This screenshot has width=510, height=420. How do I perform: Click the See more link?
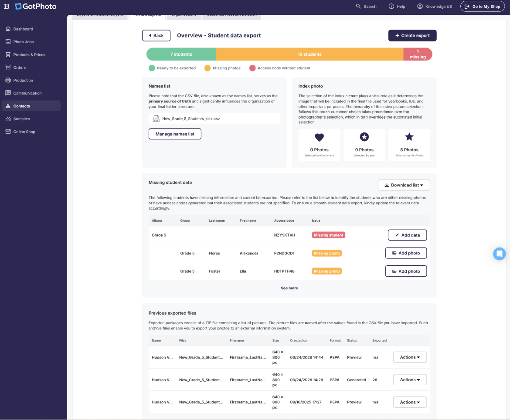pyautogui.click(x=289, y=288)
